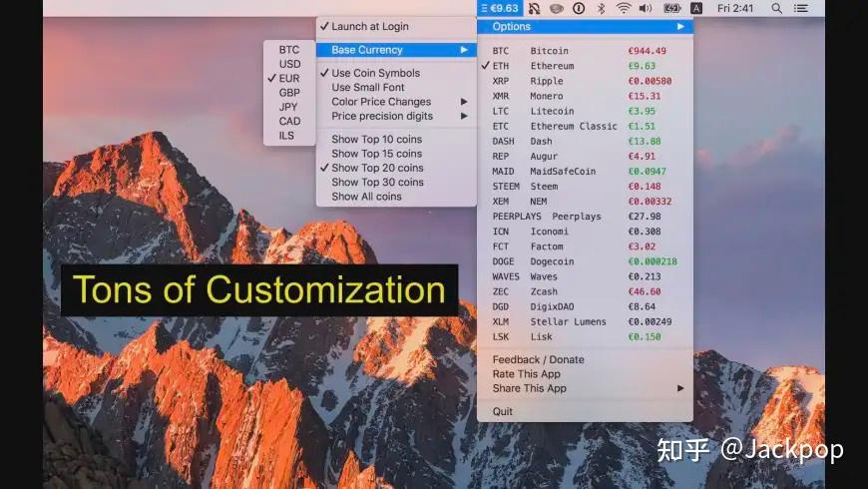Click the circled 1Password-style icon in menu bar
This screenshot has height=489, width=868.
579,8
